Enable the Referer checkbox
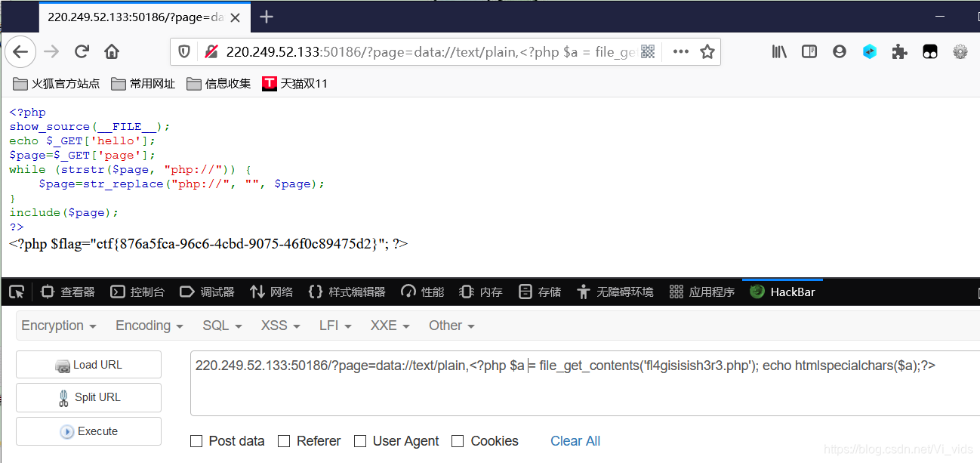The width and height of the screenshot is (980, 463). coord(284,441)
